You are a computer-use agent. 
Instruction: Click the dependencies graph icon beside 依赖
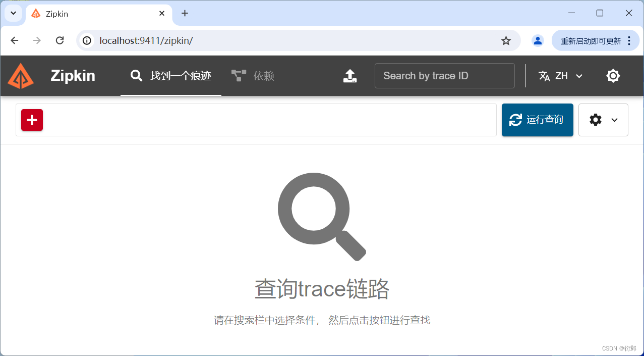[x=238, y=75]
